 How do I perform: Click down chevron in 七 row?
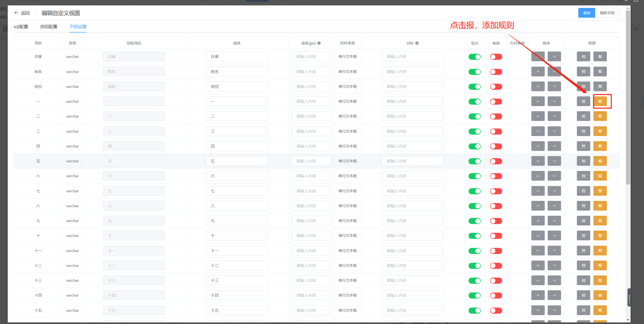point(554,191)
